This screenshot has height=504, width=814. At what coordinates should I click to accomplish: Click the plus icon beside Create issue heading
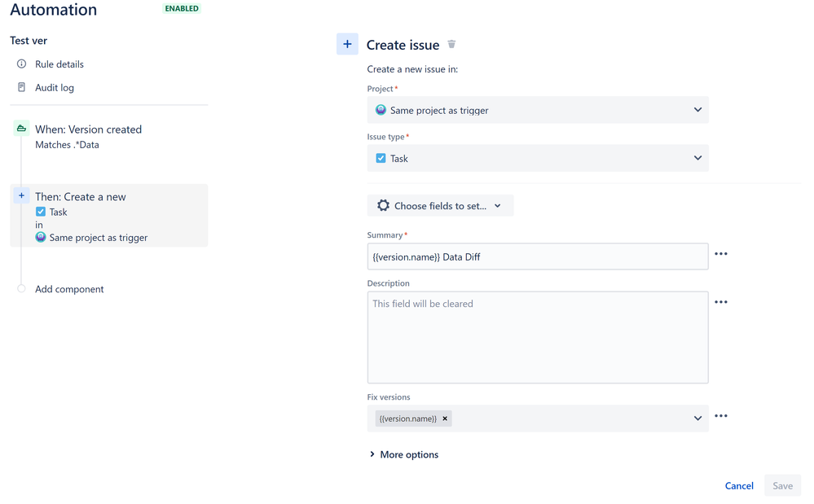coord(347,44)
